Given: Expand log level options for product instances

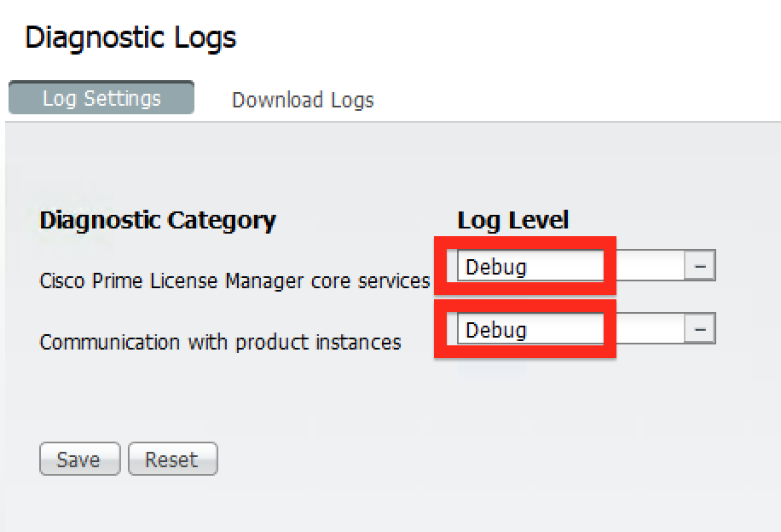Looking at the screenshot, I should coord(699,328).
